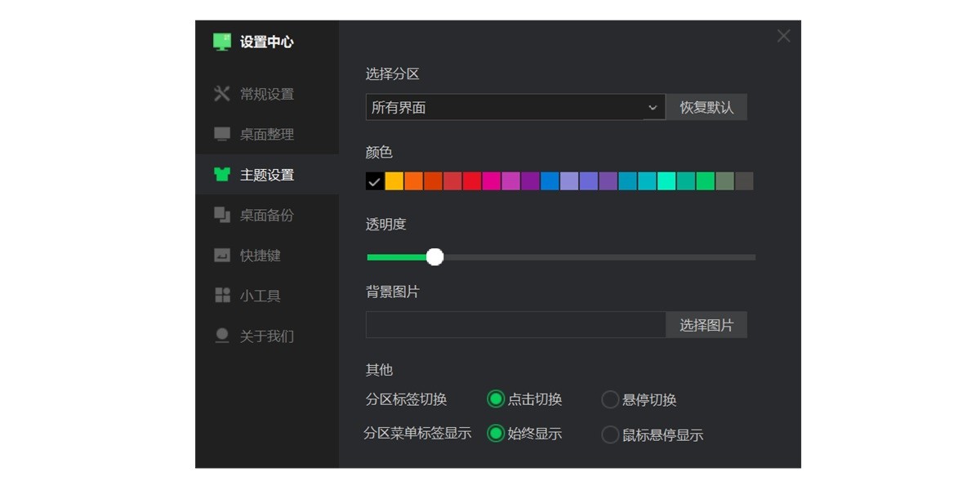The width and height of the screenshot is (980, 490).
Task: Click the 恢复默认 button
Action: [706, 107]
